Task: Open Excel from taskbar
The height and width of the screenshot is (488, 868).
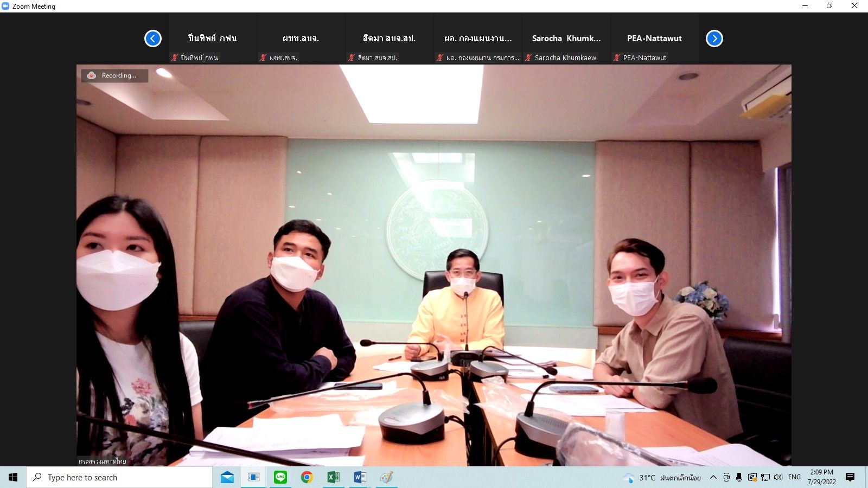Action: 333,477
